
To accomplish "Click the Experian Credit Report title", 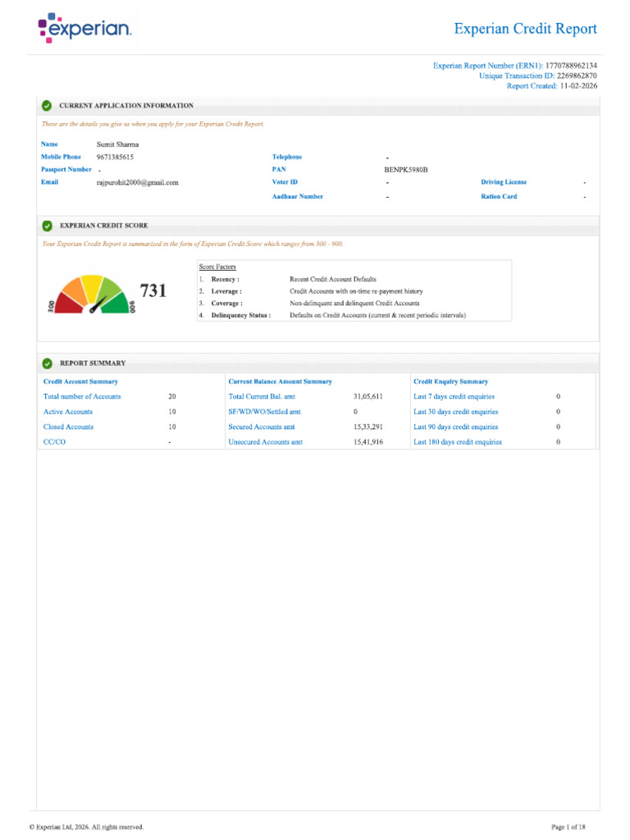I will click(x=525, y=29).
